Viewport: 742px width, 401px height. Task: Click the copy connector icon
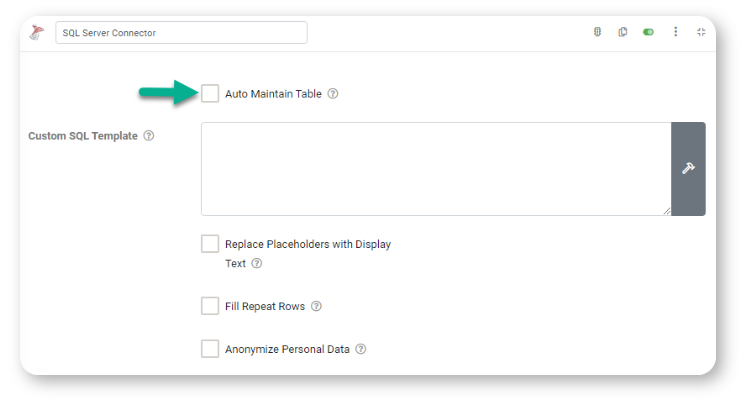coord(623,32)
